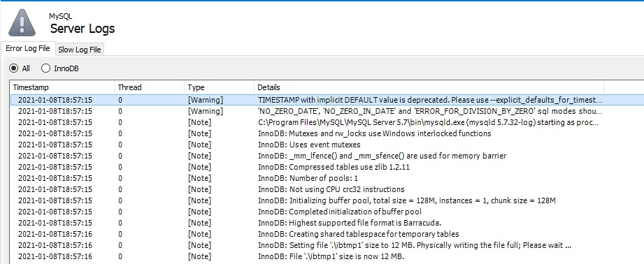This screenshot has height=264, width=644.
Task: Select the 'Uses event mutexes' row
Action: click(x=327, y=145)
